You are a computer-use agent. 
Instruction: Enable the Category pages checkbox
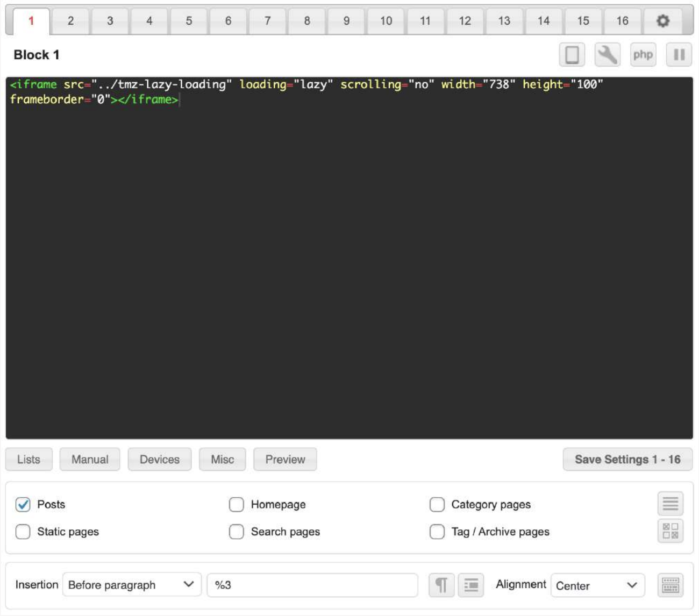point(437,504)
